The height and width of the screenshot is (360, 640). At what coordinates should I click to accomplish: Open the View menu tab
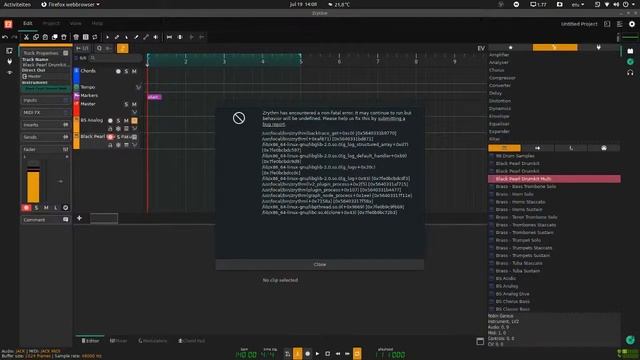[x=75, y=23]
